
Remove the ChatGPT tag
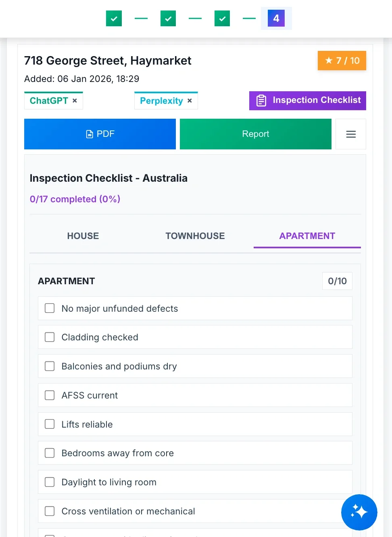[x=75, y=101]
